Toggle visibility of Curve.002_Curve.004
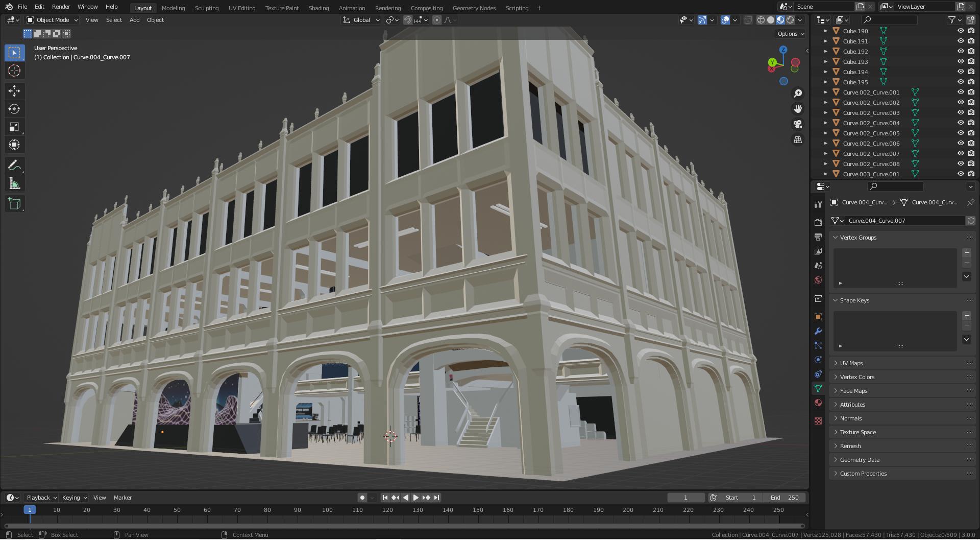The width and height of the screenshot is (980, 540). point(960,123)
